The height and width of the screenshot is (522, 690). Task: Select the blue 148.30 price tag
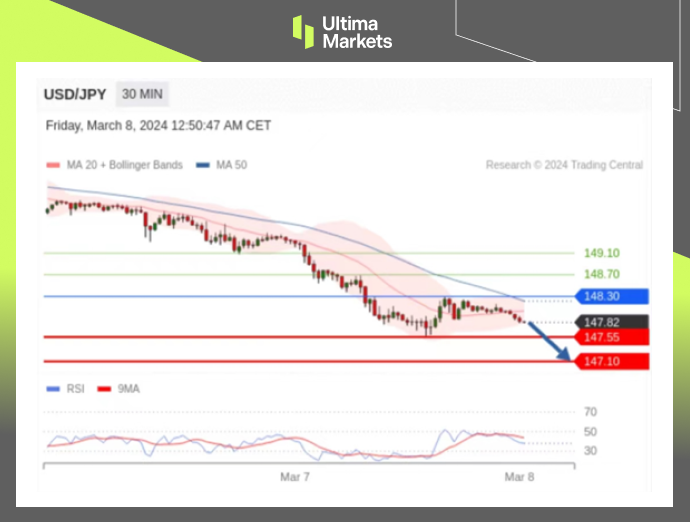pos(612,296)
